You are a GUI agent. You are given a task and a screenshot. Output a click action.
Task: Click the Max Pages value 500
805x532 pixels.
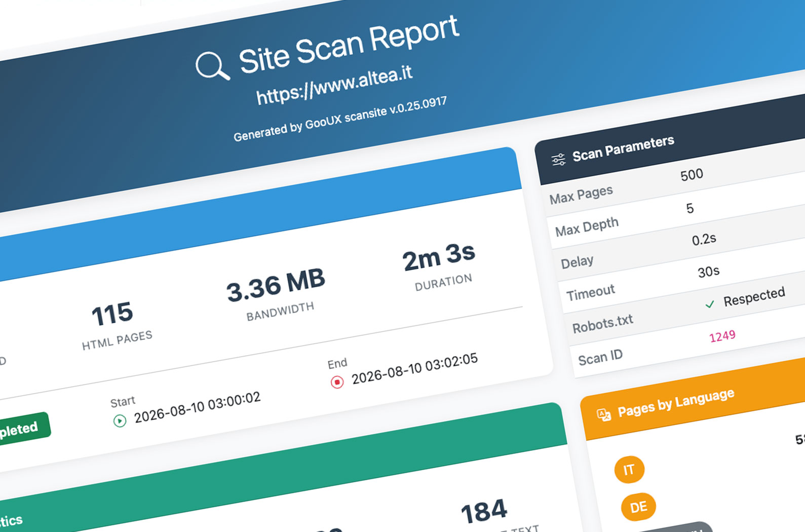[692, 175]
